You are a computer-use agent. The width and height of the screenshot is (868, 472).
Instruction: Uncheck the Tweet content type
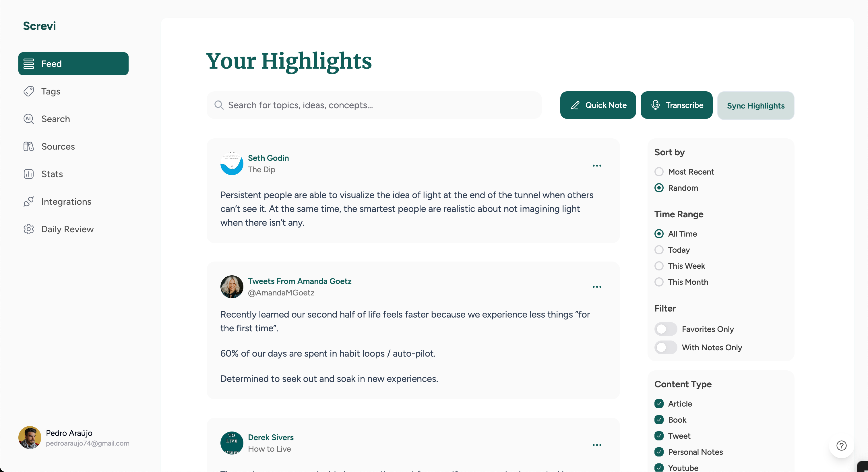coord(659,436)
